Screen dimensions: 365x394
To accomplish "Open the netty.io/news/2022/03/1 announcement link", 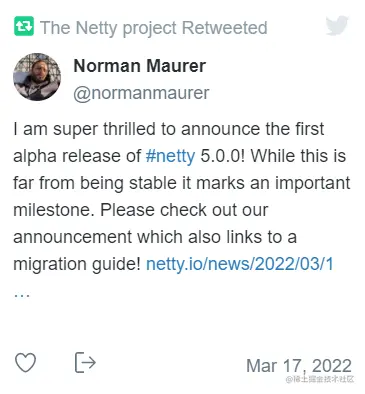I will (240, 264).
